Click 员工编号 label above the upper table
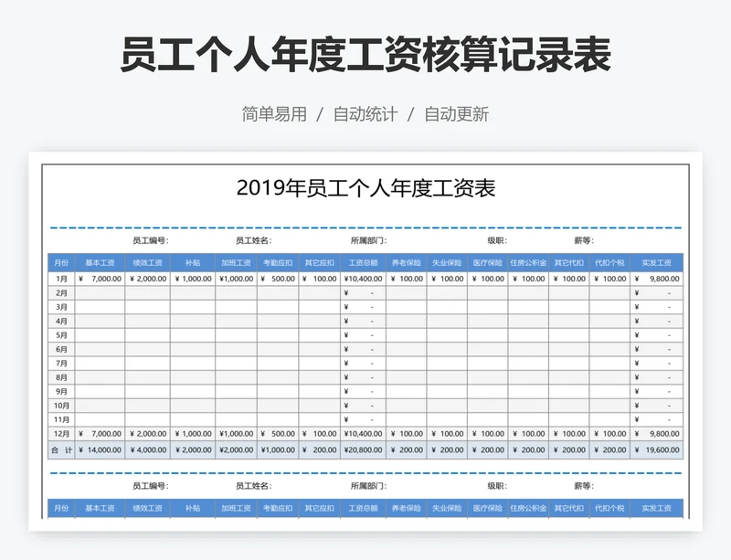Screen dimensions: 731x560 (x=151, y=240)
